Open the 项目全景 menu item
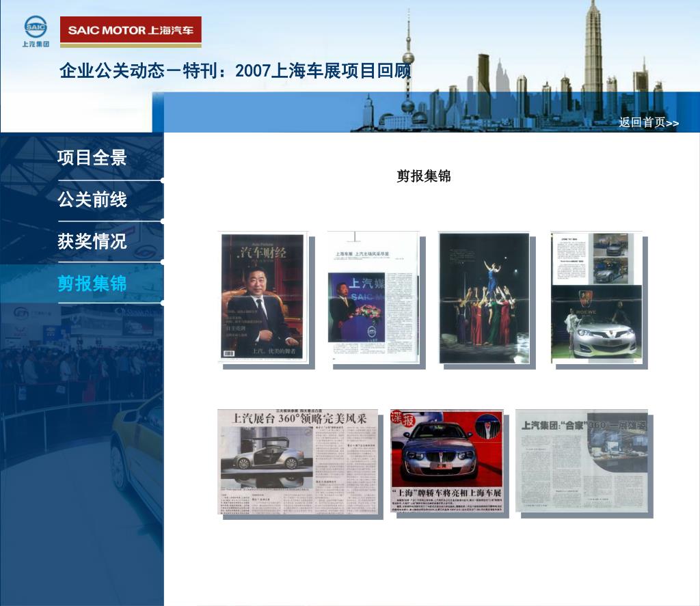This screenshot has width=700, height=606. click(92, 158)
